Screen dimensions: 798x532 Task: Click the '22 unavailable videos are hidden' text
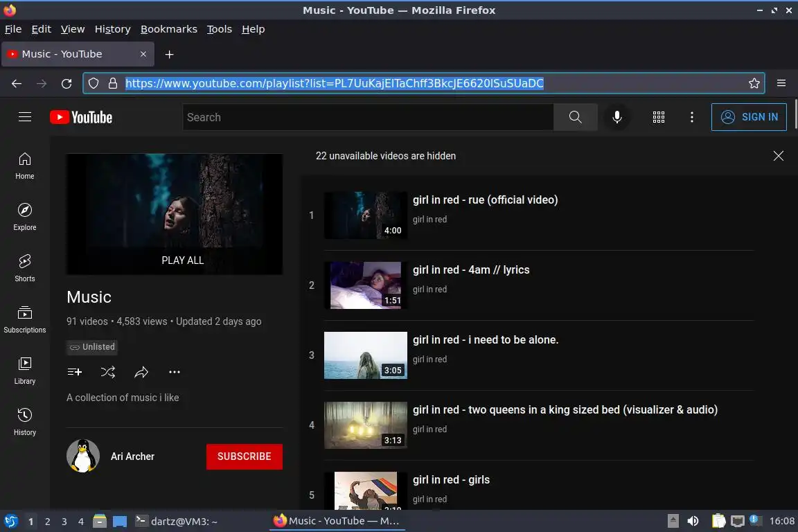386,156
